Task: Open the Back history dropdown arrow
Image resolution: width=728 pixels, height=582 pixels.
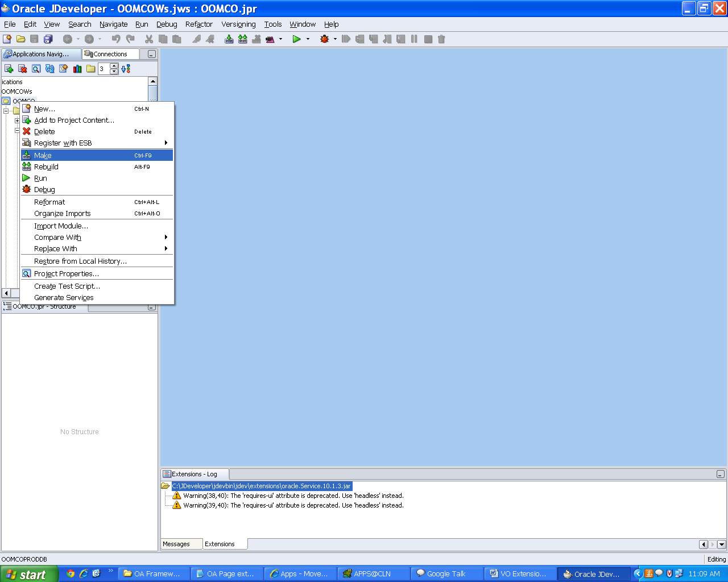Action: click(78, 39)
